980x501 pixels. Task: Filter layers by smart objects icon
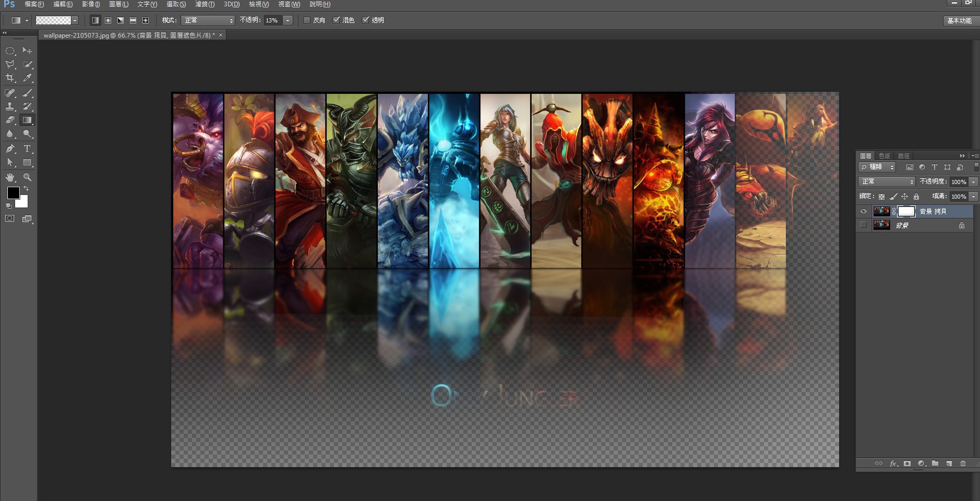[x=960, y=167]
